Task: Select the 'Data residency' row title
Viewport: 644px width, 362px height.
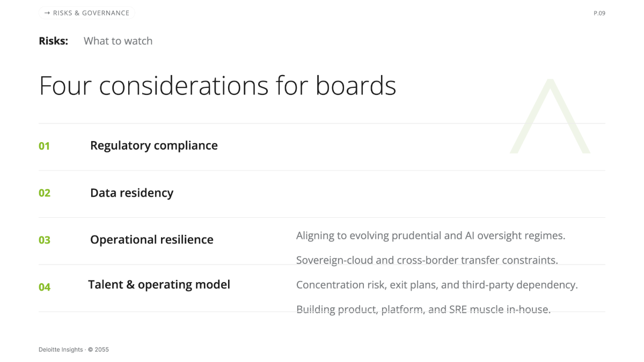Action: pyautogui.click(x=131, y=193)
